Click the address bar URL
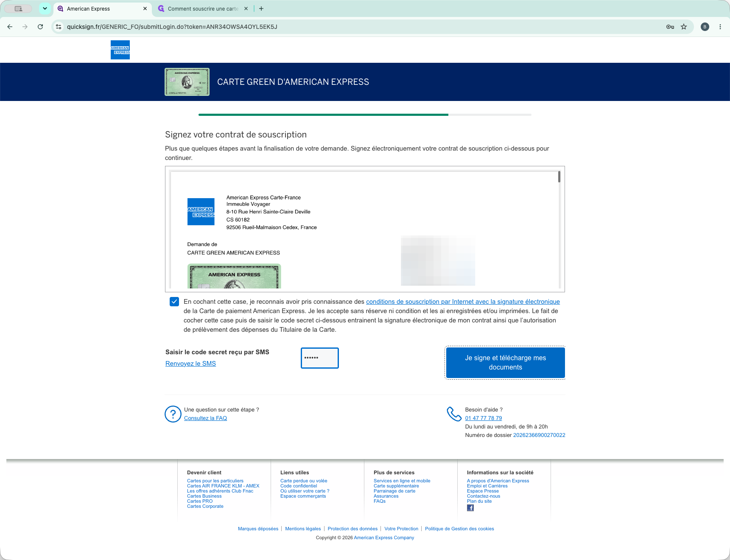 172,27
